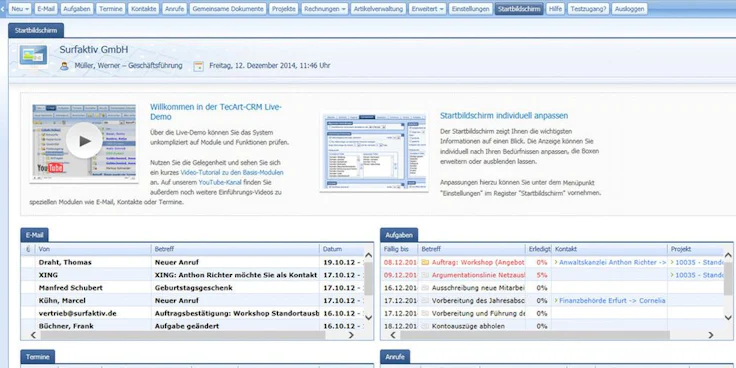Play the YouTube tutorial video
The width and height of the screenshot is (736, 368).
pos(84,141)
